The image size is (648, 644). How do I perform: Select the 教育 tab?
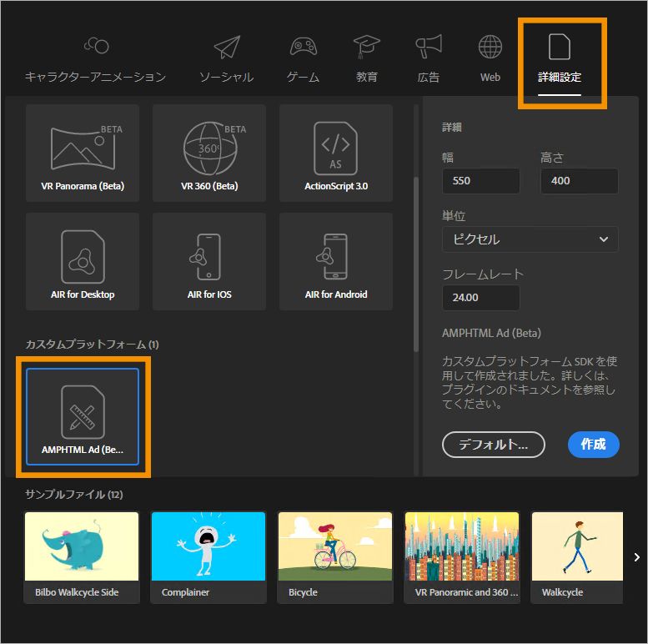367,60
